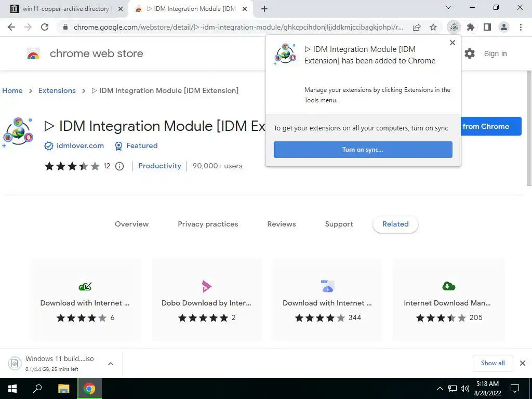
Task: Bookmark this tab with the star icon
Action: coord(433,27)
